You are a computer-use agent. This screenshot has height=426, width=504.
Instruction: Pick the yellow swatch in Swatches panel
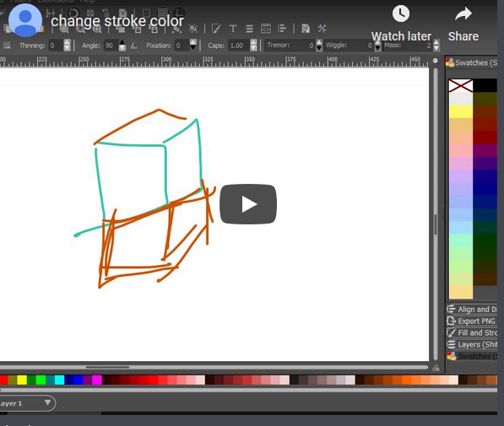click(461, 111)
